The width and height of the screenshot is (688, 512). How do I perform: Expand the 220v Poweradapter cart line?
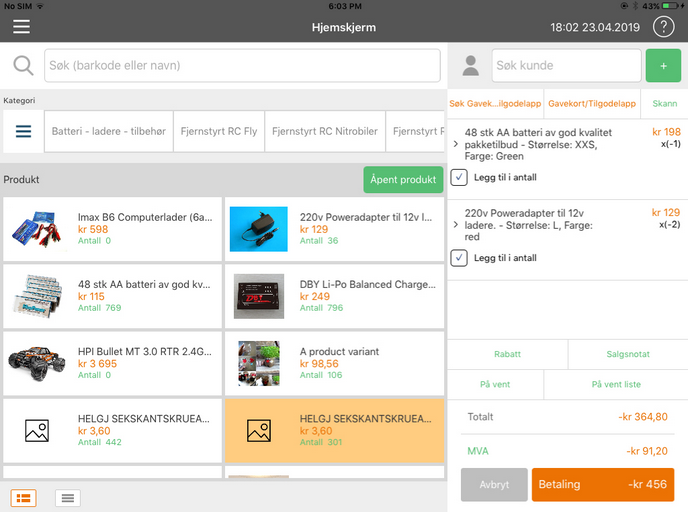pyautogui.click(x=457, y=225)
